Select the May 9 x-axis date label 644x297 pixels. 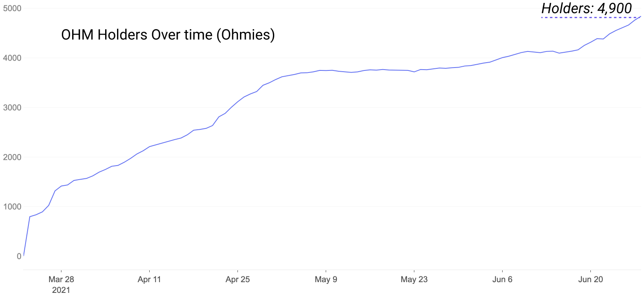(326, 280)
